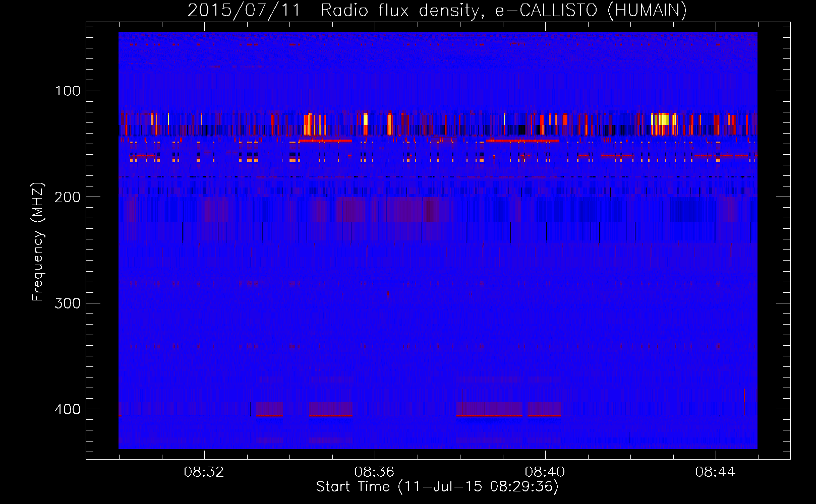Screen dimensions: 816x504
Task: Select the 100 frequency tick label
Action: pos(68,91)
